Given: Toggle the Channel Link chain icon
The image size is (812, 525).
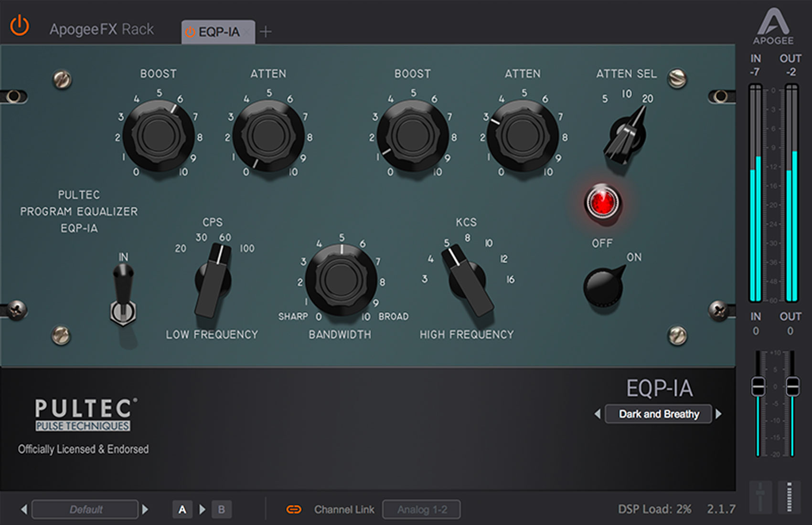Looking at the screenshot, I should 293,509.
